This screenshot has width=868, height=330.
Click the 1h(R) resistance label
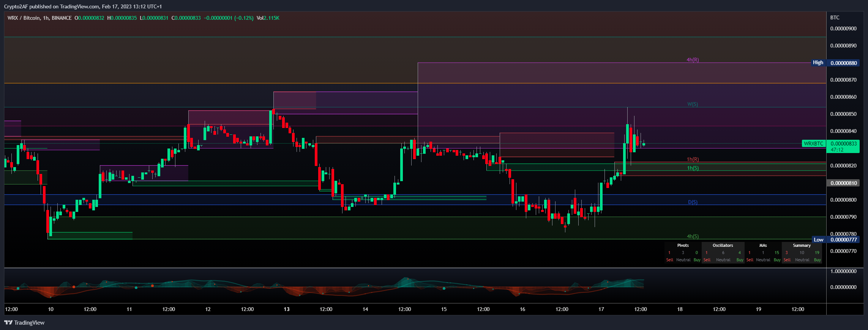(x=693, y=159)
